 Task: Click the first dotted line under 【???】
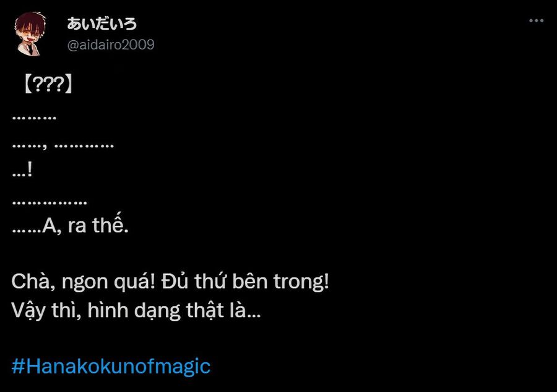[x=34, y=117]
